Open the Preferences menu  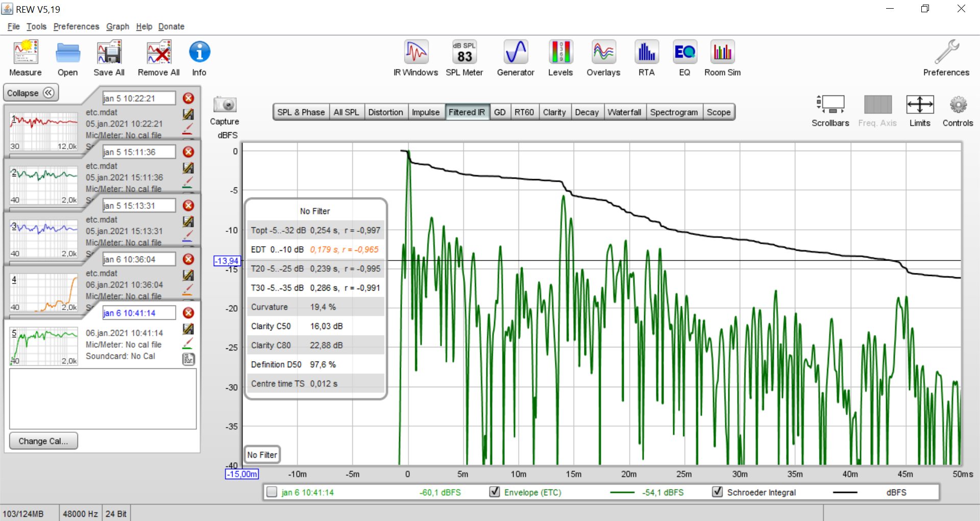[76, 27]
